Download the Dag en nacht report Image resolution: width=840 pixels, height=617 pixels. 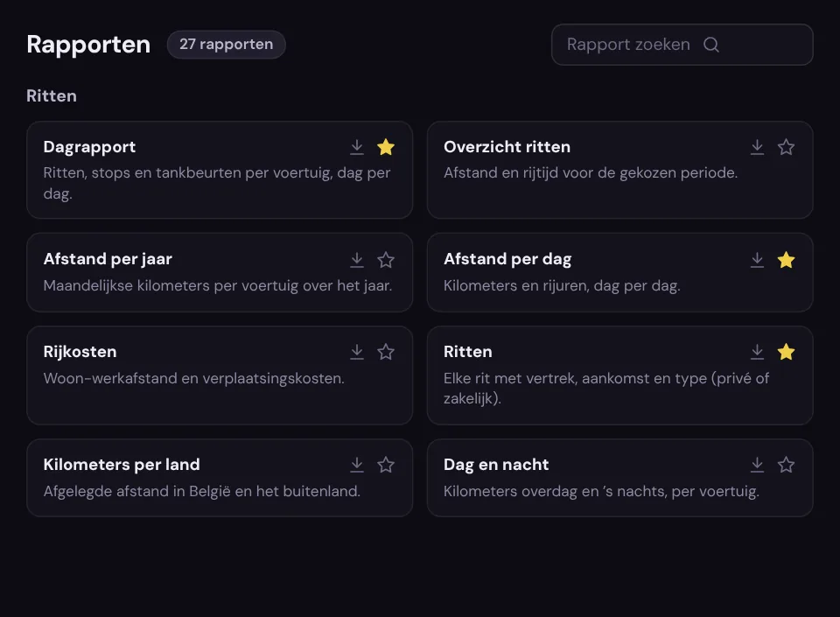point(757,465)
